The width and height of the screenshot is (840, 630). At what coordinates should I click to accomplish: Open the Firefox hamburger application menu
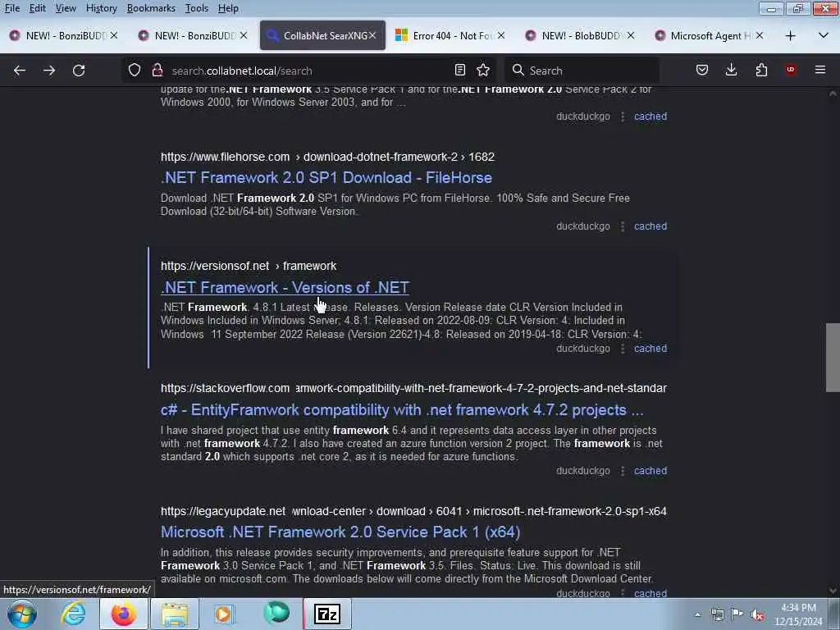pos(820,71)
